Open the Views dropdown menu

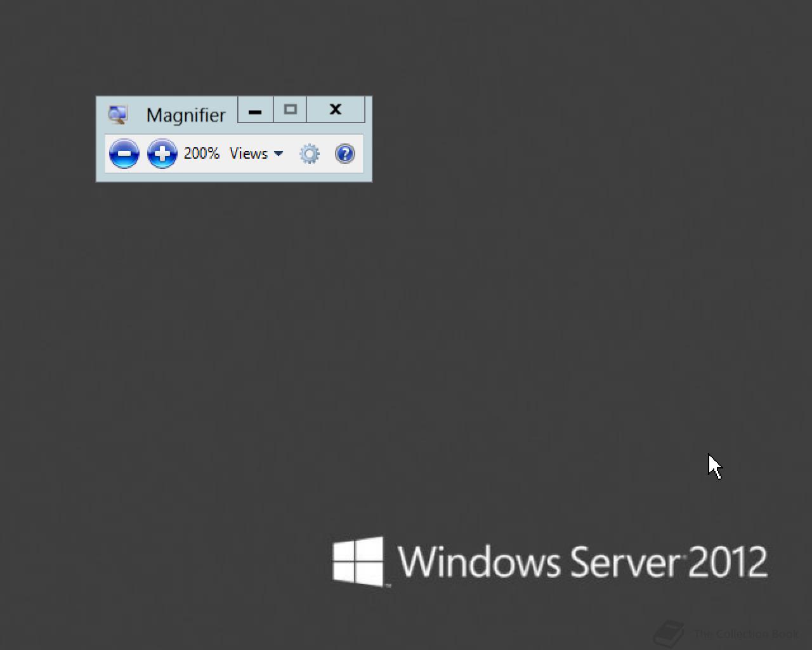(256, 154)
